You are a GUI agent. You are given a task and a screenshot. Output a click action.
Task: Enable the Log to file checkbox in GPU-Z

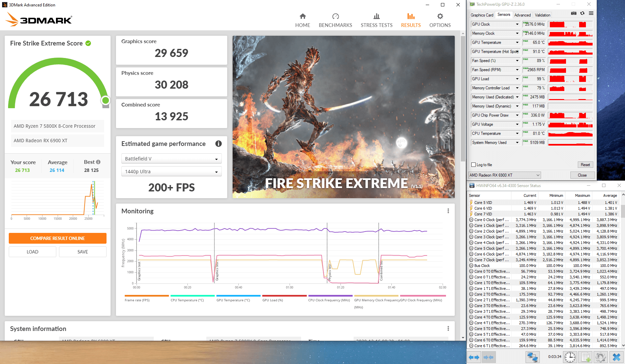(x=473, y=165)
